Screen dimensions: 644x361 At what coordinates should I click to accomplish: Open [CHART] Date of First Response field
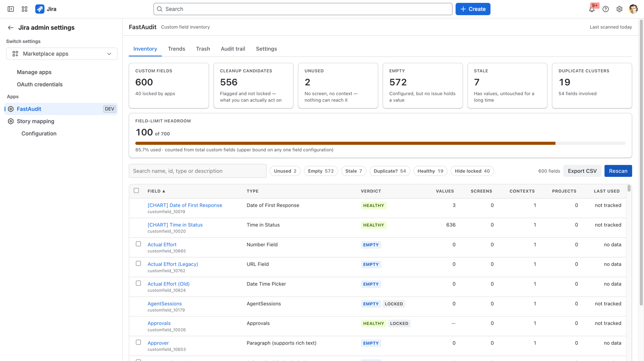coord(185,205)
